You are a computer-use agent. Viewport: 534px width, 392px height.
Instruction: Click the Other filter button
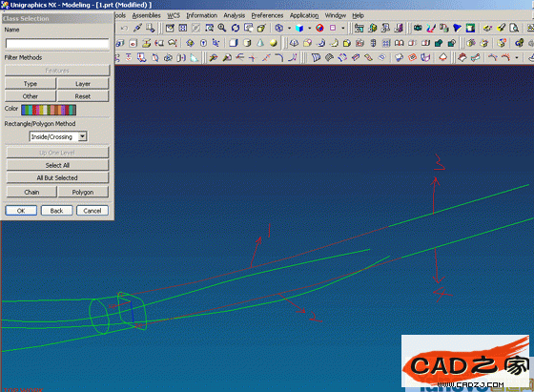coord(31,96)
